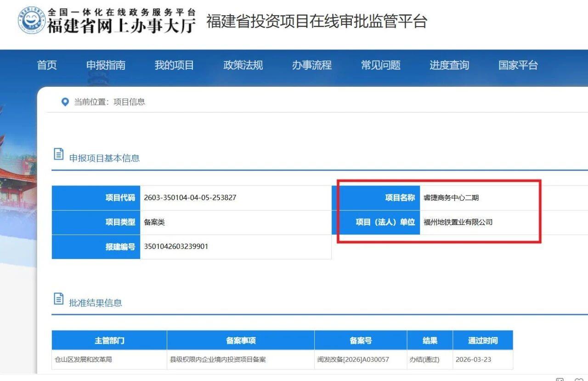Image resolution: width=588 pixels, height=381 pixels.
Task: Click the location pin icon beside 当前位置
Action: tap(65, 102)
